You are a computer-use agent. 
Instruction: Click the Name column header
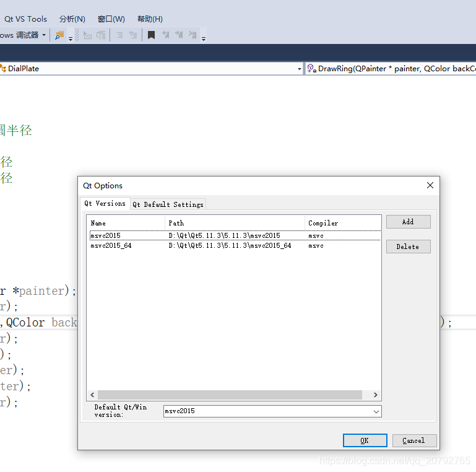point(126,223)
